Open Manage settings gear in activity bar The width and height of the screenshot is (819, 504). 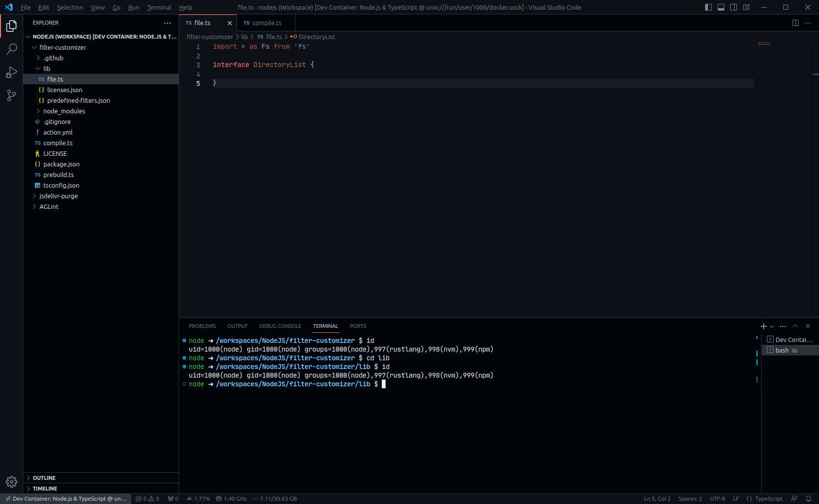click(11, 481)
